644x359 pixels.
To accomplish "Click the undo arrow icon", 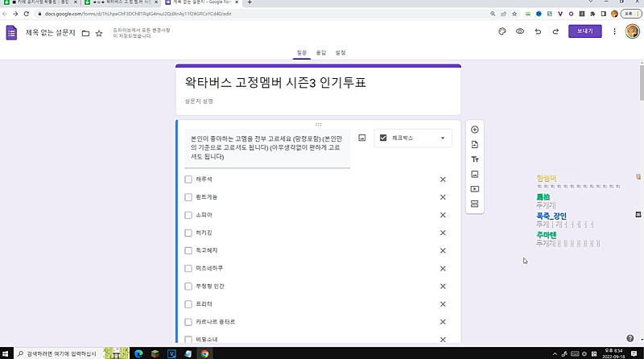I will (x=538, y=31).
